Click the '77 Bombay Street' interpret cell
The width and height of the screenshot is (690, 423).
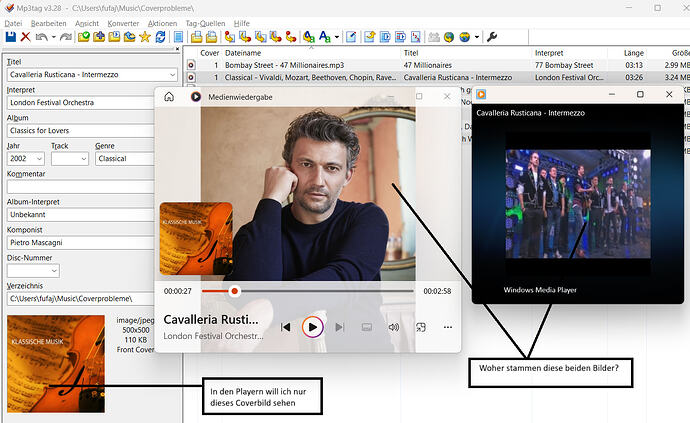point(564,65)
